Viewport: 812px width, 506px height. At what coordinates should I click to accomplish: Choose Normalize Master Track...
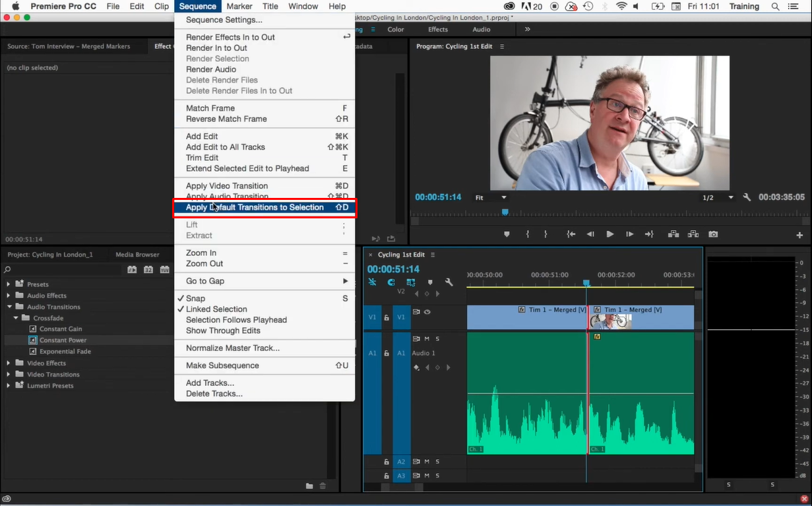click(x=265, y=348)
